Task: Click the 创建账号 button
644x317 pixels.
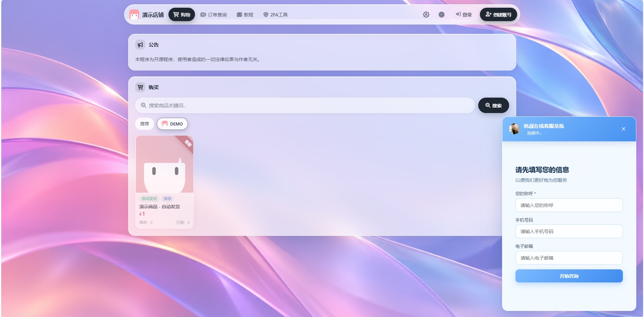Action: [498, 14]
